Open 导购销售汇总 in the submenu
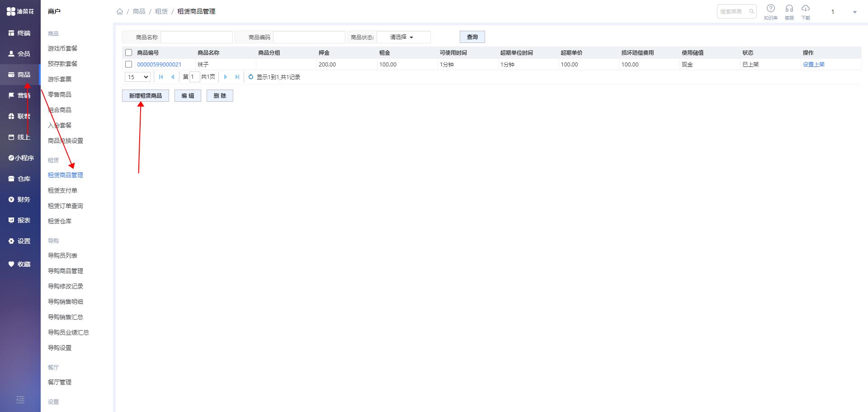This screenshot has width=868, height=412. point(66,317)
